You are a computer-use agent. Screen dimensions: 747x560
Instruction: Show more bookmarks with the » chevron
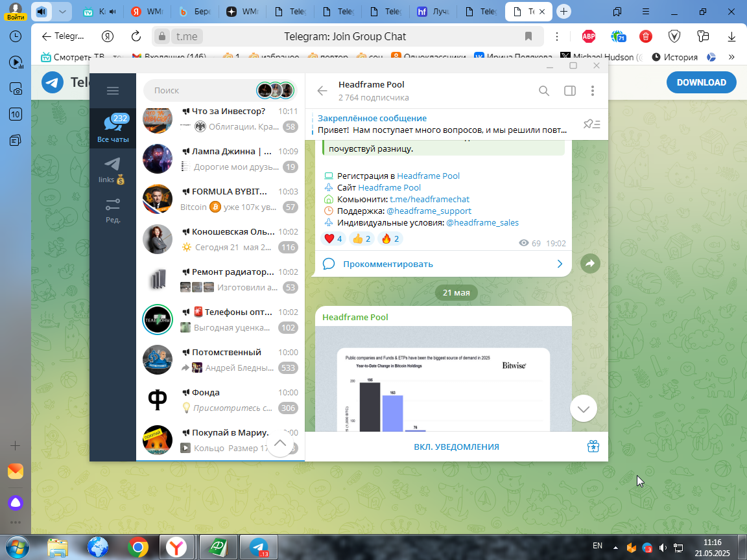[731, 57]
